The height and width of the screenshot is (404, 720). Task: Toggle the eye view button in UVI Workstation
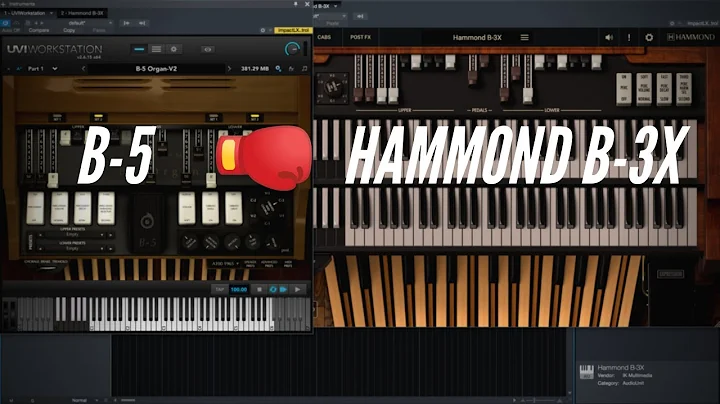208,49
